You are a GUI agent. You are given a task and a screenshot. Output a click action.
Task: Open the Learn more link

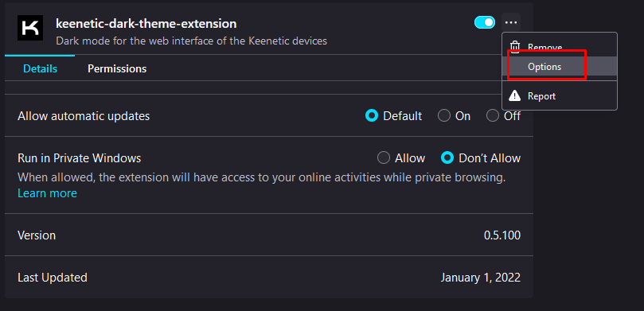coord(47,193)
